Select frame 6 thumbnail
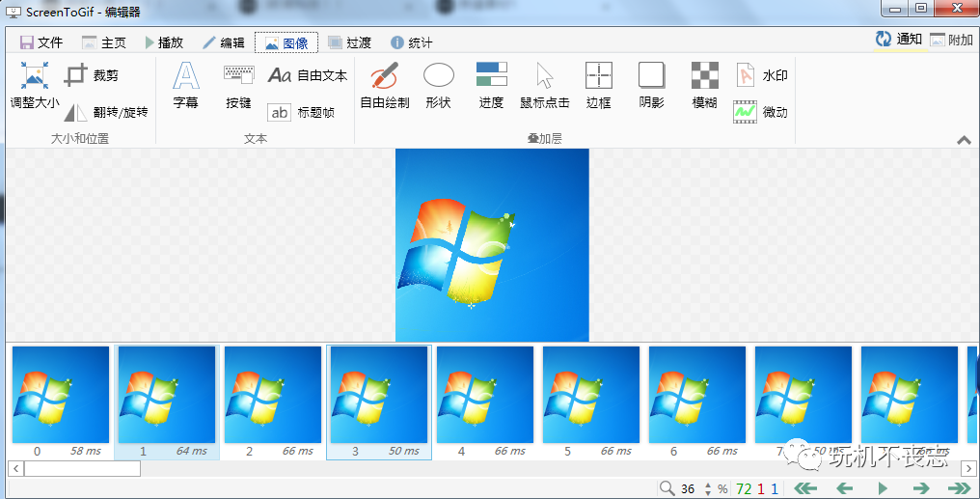The image size is (980, 499). point(697,402)
